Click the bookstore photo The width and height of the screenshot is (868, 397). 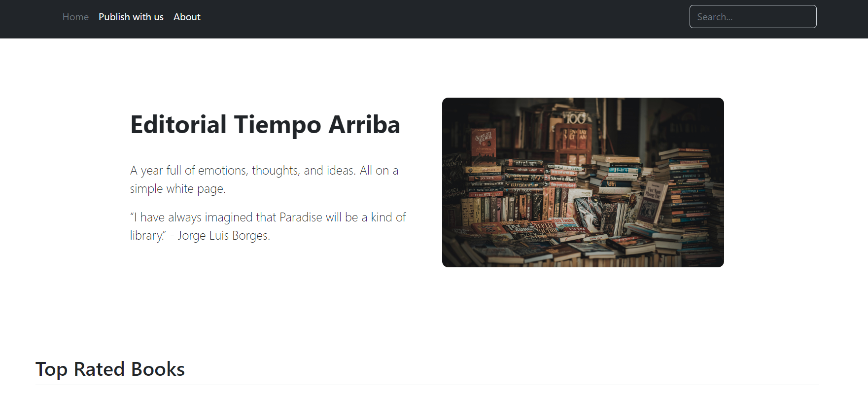(x=583, y=182)
